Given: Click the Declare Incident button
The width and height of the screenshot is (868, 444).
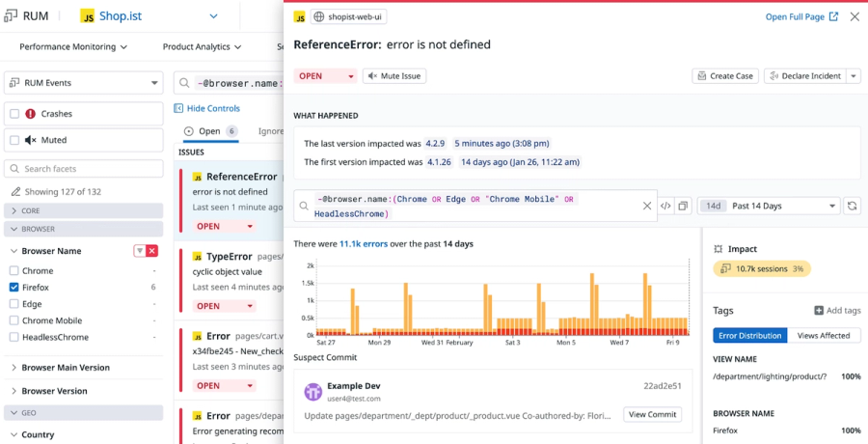Looking at the screenshot, I should [x=805, y=76].
